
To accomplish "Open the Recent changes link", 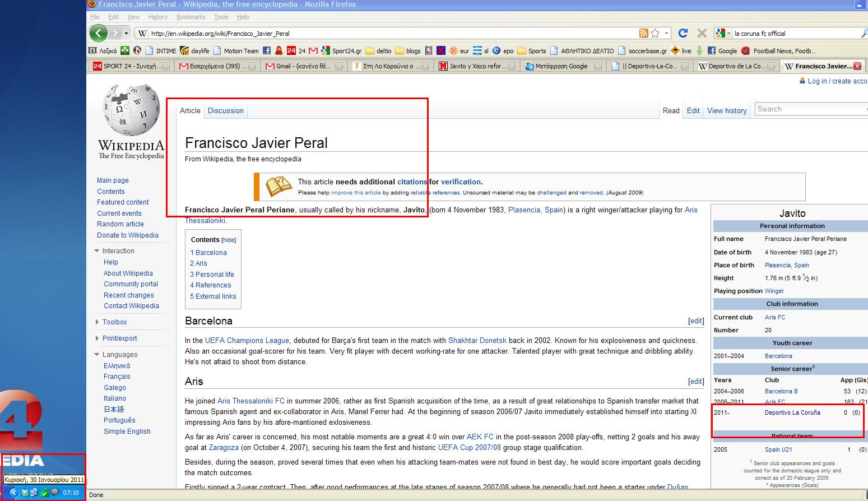I will tap(129, 295).
